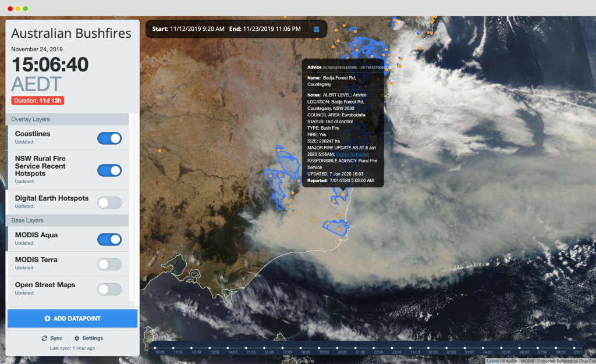The height and width of the screenshot is (364, 596).
Task: Disable the MODIS Aqua base layer
Action: coord(109,239)
